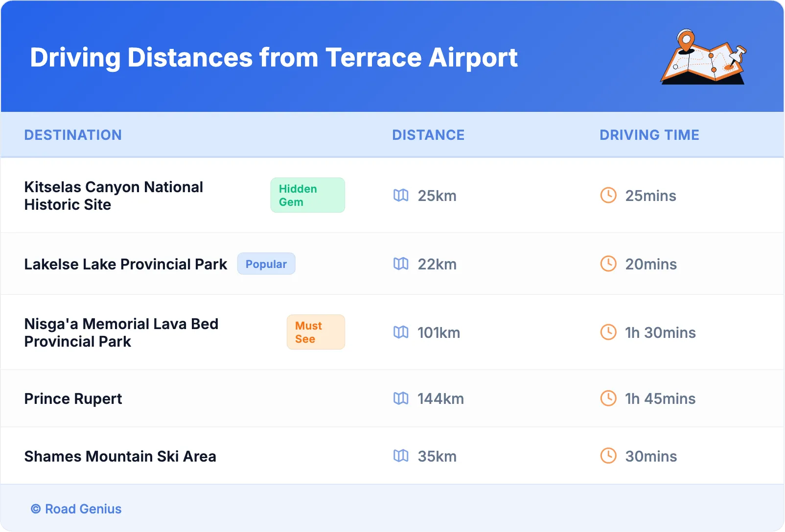Viewport: 785px width, 532px height.
Task: Select the Must See badge
Action: (316, 332)
